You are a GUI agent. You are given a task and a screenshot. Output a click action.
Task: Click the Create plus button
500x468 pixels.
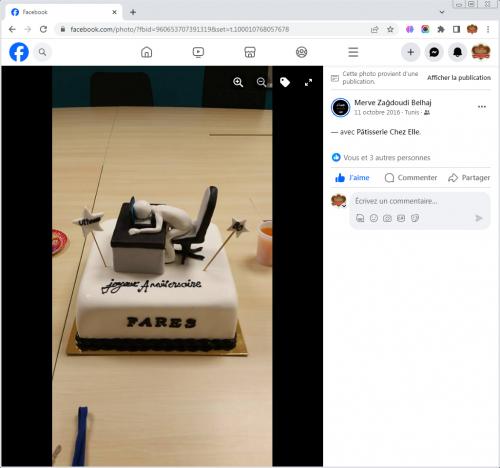[410, 52]
